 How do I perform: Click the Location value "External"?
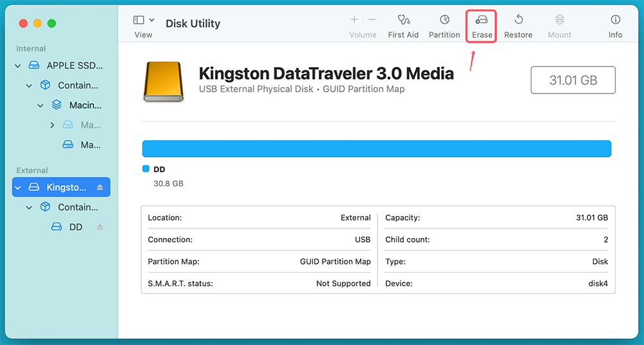point(355,217)
